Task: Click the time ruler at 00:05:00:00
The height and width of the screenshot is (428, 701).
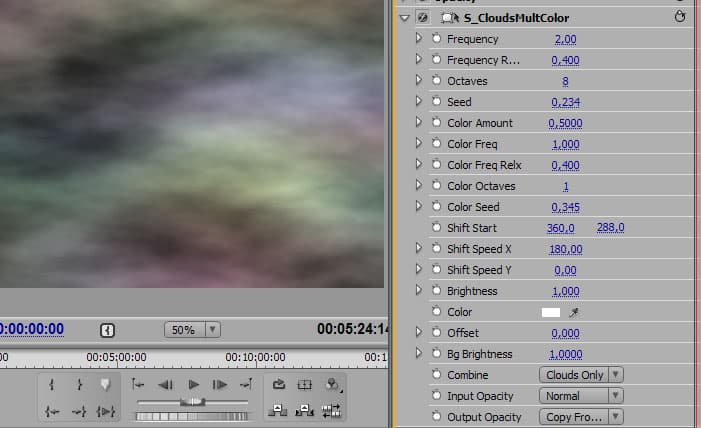Action: pos(116,357)
